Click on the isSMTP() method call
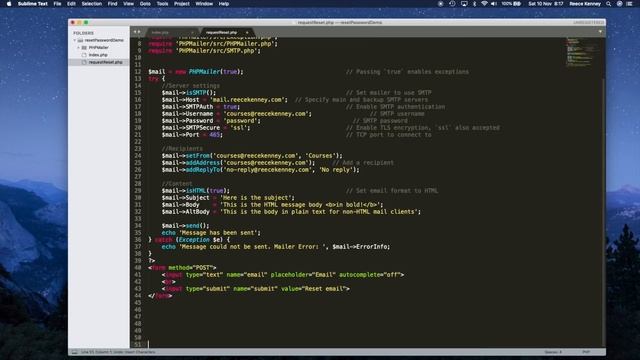 [200, 93]
